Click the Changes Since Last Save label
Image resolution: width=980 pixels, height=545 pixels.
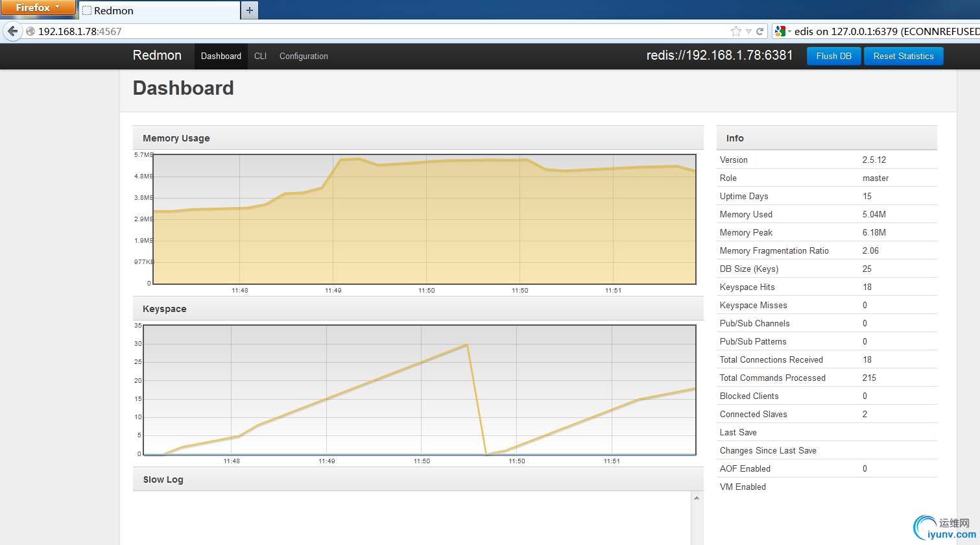[x=768, y=451]
